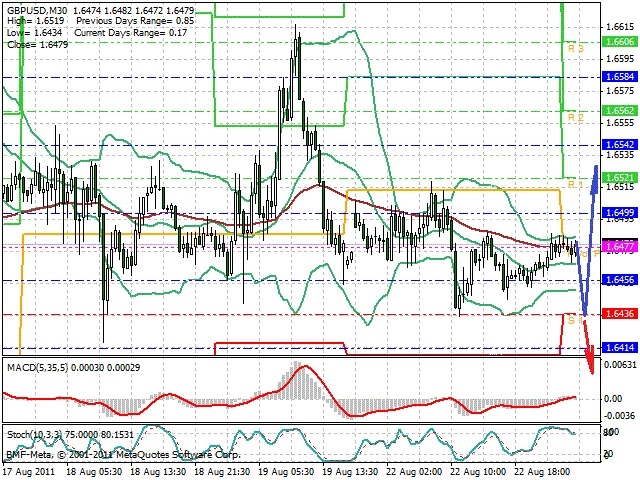Click the blue 1.6499 price label
Viewport: 640px width, 480px height.
(x=620, y=212)
